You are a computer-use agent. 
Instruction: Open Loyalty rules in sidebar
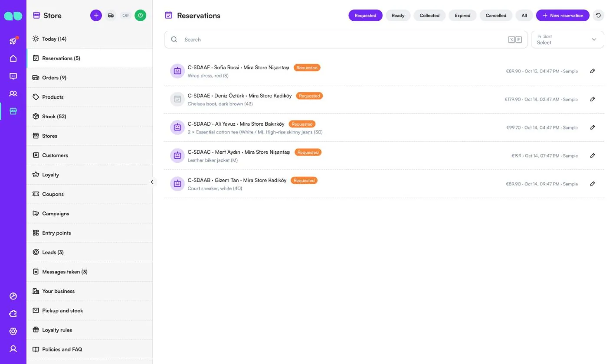click(89, 330)
